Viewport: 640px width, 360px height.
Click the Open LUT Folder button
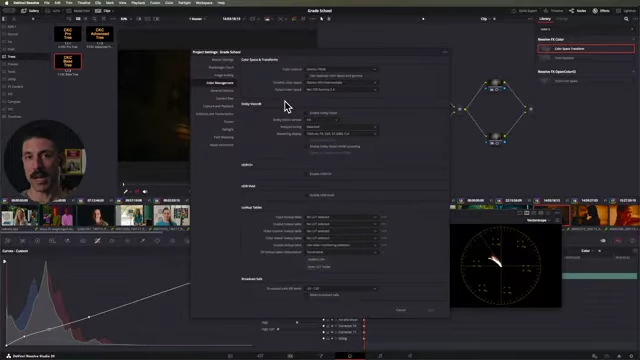tap(319, 267)
